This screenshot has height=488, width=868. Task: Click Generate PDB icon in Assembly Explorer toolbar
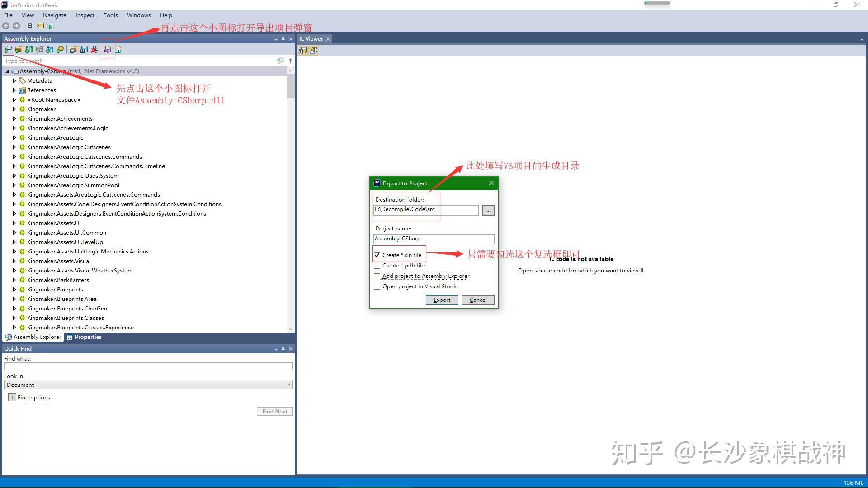pos(118,50)
